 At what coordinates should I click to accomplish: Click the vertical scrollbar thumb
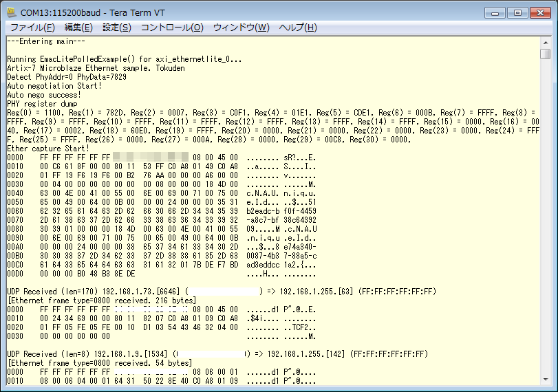coord(545,54)
